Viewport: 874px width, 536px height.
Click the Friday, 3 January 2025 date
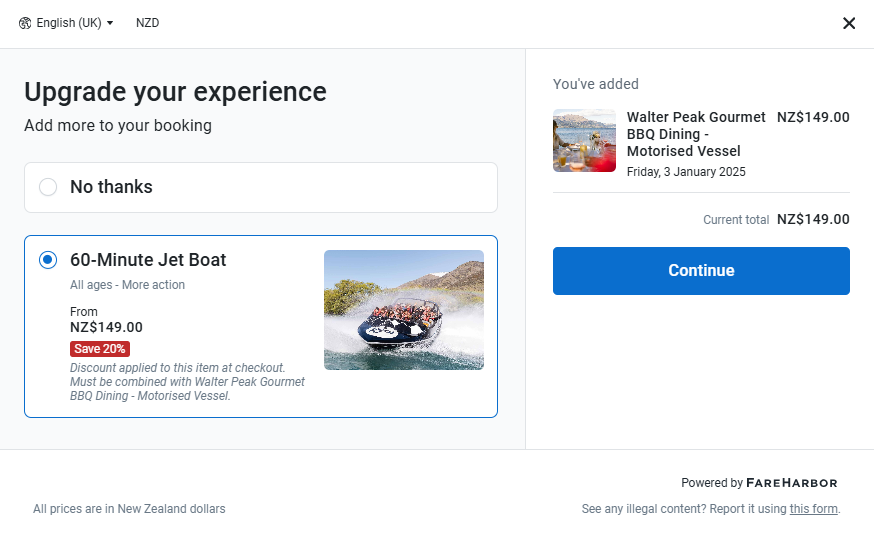686,172
